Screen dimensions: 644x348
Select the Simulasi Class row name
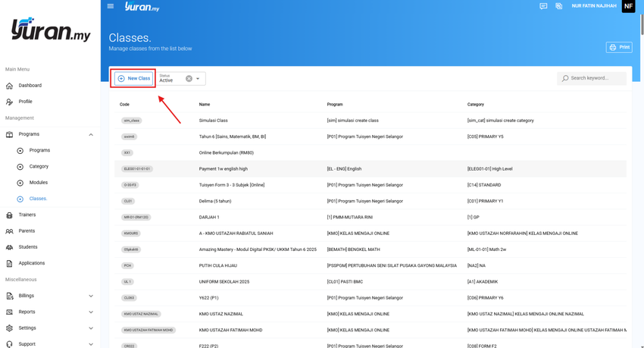213,121
